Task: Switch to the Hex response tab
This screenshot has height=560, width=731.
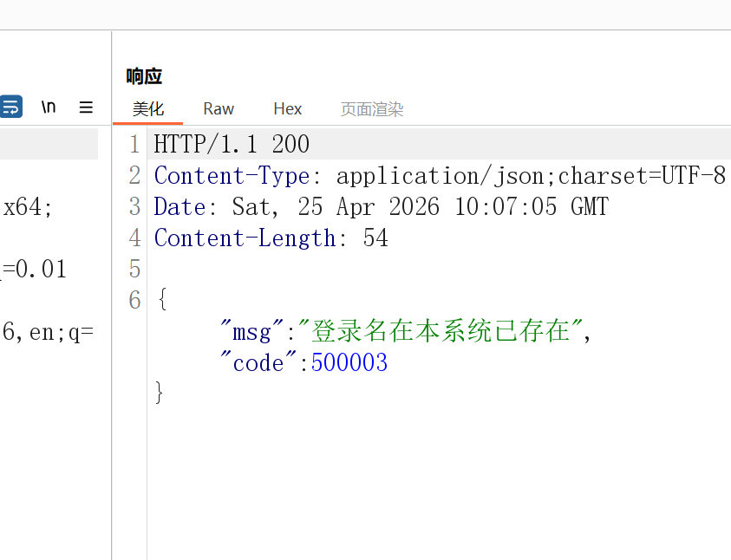Action: pyautogui.click(x=287, y=109)
